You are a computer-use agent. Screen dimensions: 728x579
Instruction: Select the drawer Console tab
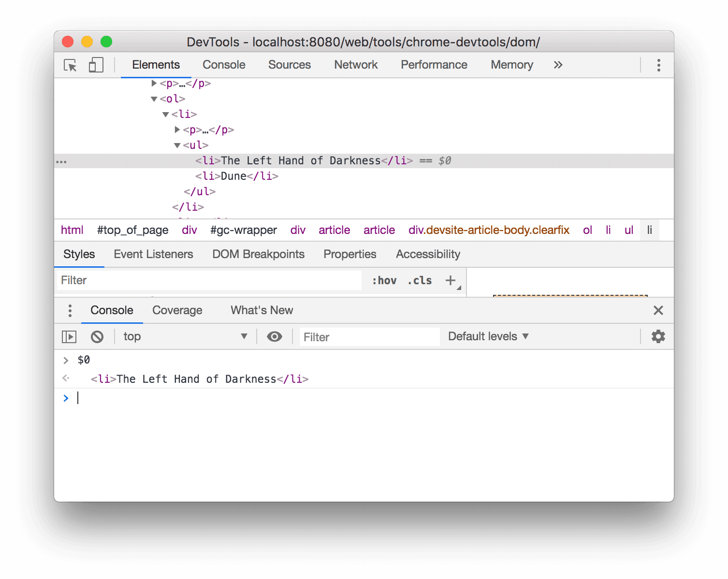[112, 310]
